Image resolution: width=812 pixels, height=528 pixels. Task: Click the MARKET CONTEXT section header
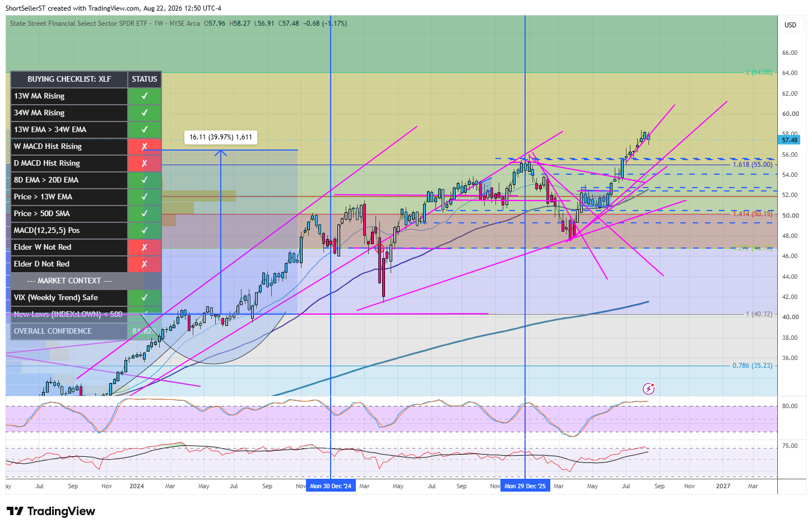pyautogui.click(x=69, y=281)
